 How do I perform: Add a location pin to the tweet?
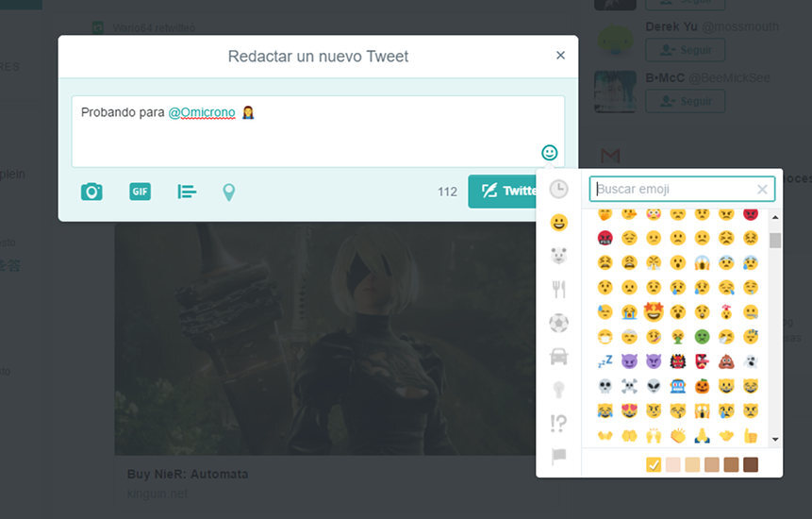(x=229, y=193)
